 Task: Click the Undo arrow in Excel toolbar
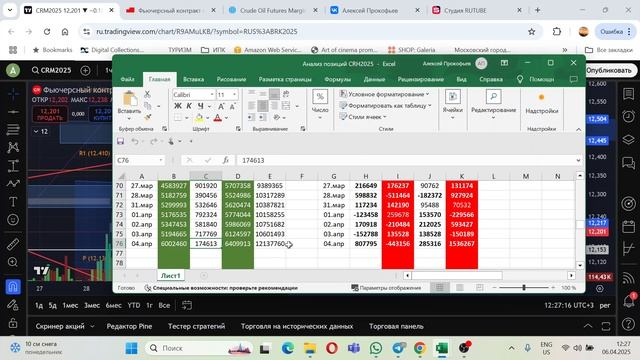135,141
